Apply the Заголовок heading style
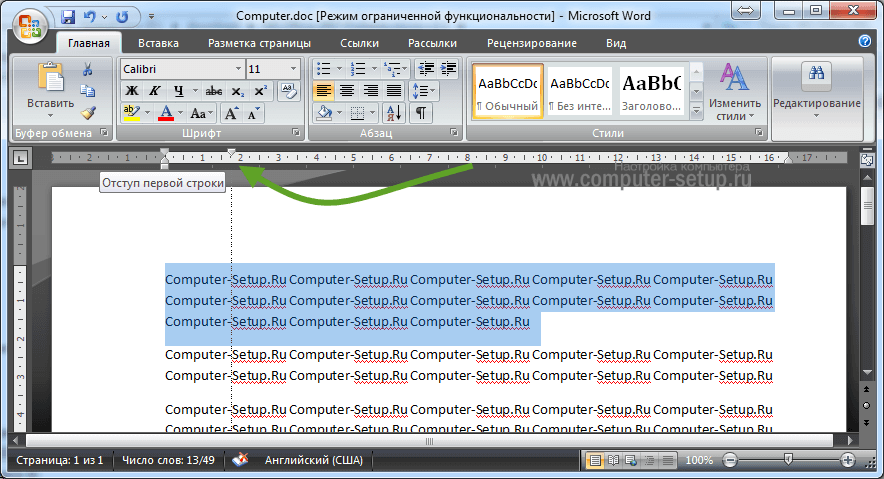 coord(651,91)
